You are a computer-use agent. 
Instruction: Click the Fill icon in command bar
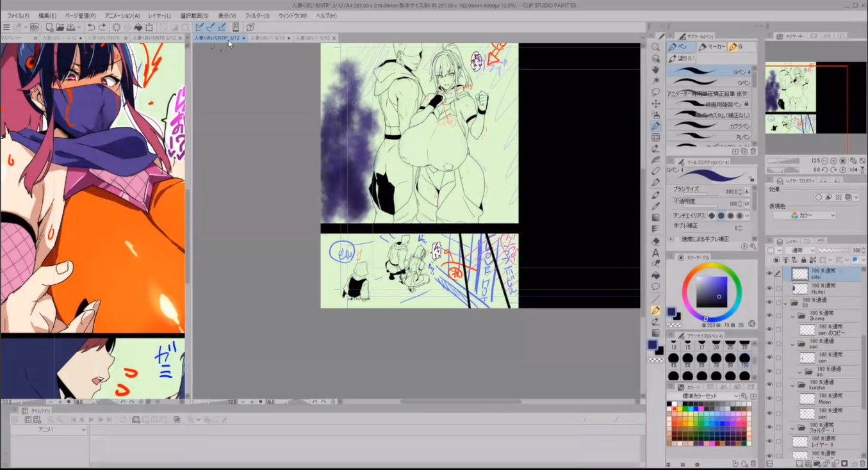138,28
